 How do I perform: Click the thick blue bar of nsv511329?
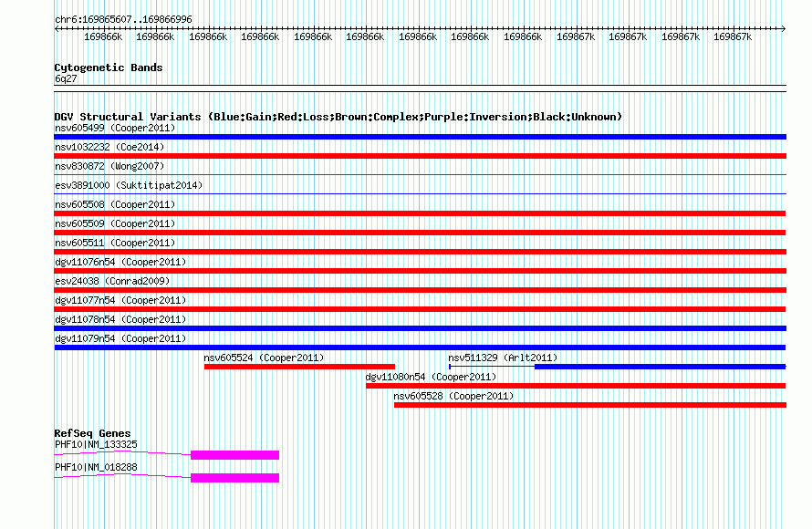pos(661,367)
